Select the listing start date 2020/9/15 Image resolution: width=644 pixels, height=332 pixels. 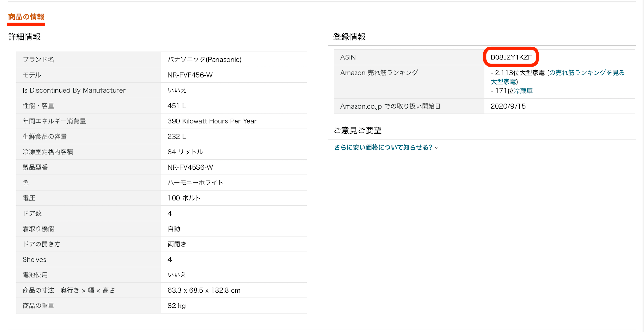[x=508, y=106]
